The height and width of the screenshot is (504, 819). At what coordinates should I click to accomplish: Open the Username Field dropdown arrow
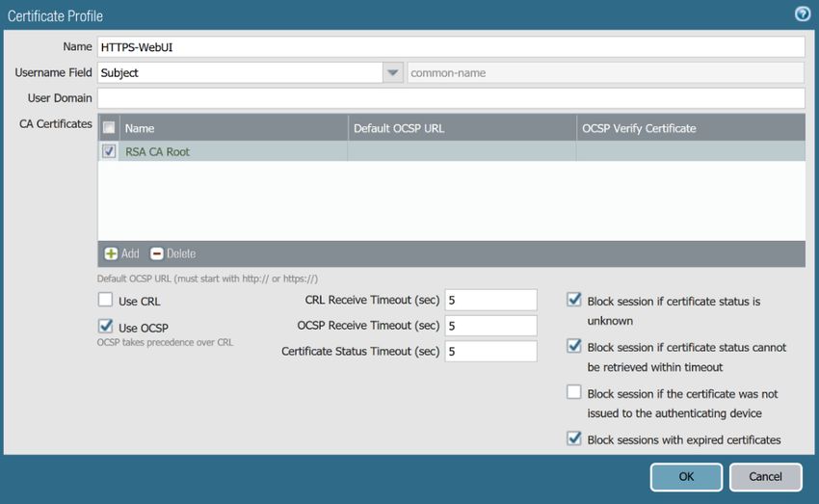click(x=393, y=72)
